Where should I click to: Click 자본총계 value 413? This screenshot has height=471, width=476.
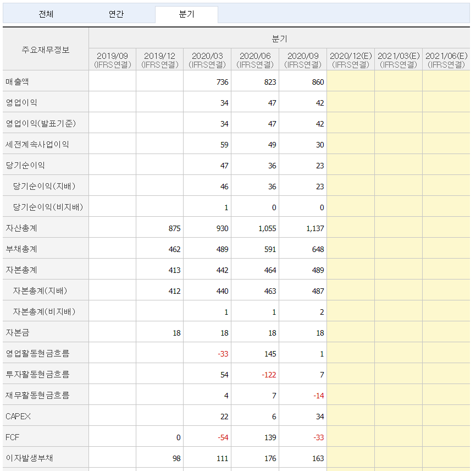click(175, 271)
